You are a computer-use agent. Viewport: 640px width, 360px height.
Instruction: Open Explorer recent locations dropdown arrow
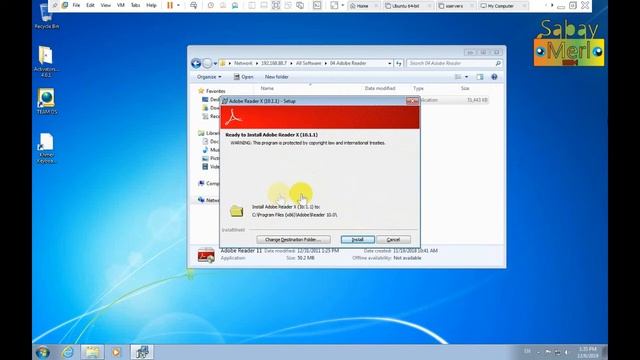(215, 64)
